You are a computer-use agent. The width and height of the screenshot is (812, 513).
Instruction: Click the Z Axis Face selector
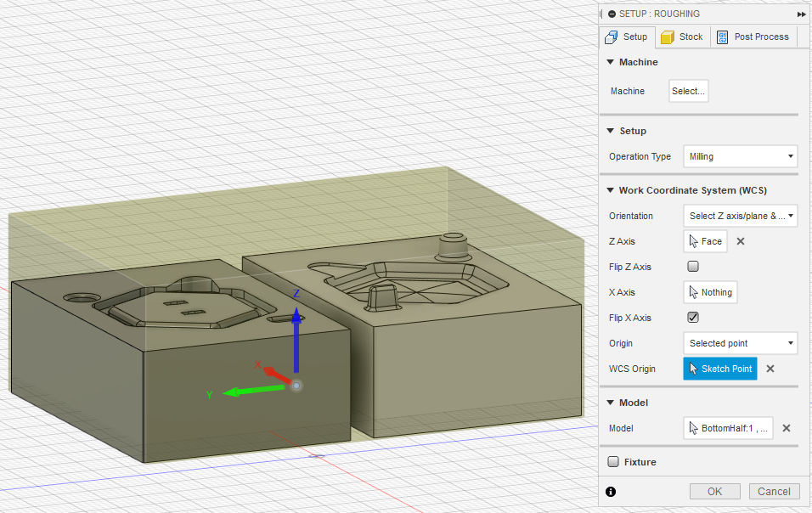[705, 241]
